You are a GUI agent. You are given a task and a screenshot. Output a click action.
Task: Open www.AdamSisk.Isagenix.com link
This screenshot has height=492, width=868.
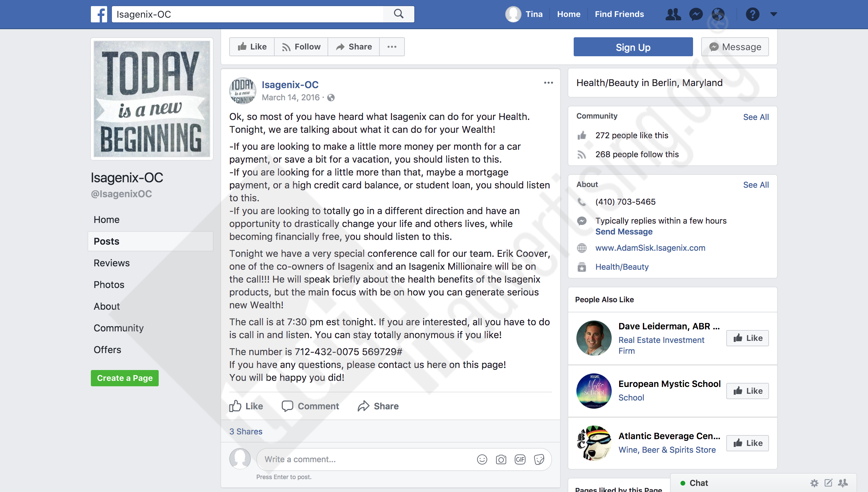pos(650,248)
